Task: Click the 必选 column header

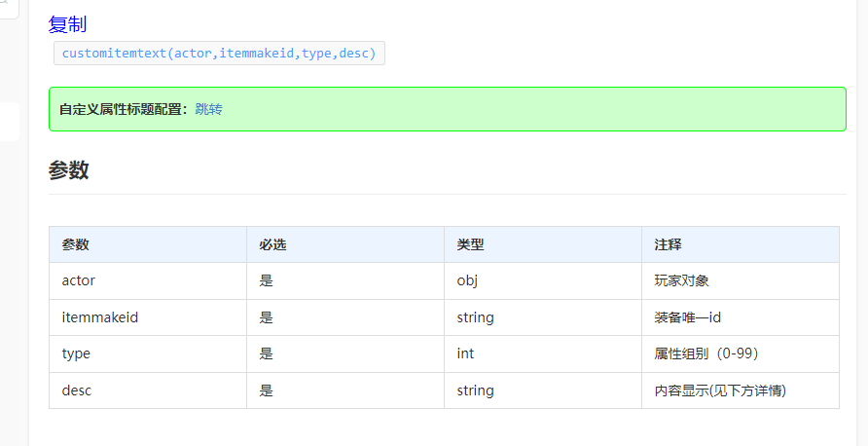Action: (345, 244)
